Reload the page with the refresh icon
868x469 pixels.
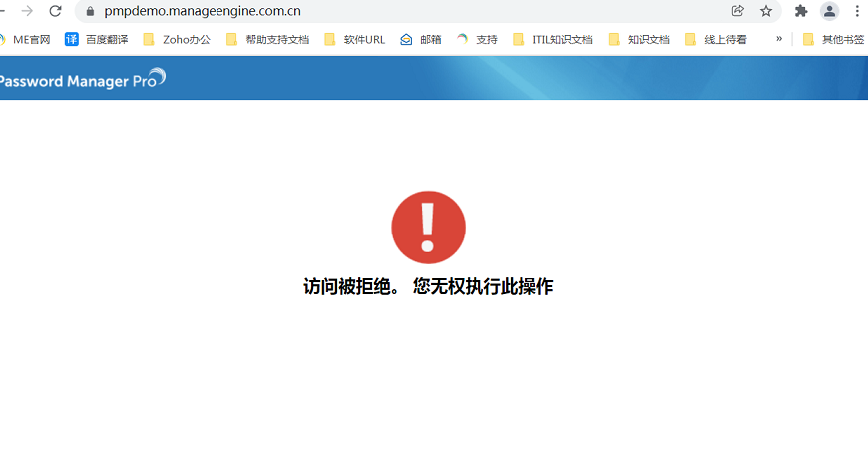[55, 11]
